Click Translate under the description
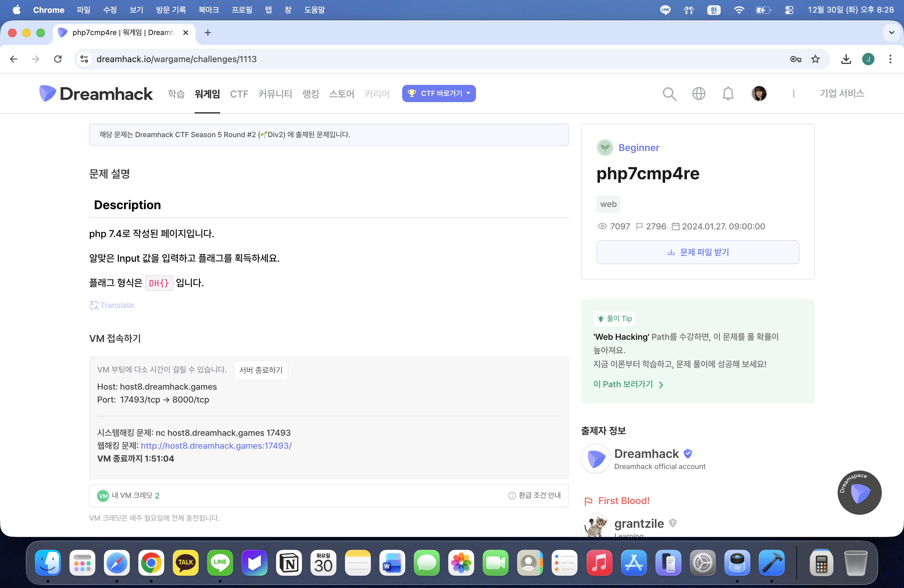 coord(112,305)
